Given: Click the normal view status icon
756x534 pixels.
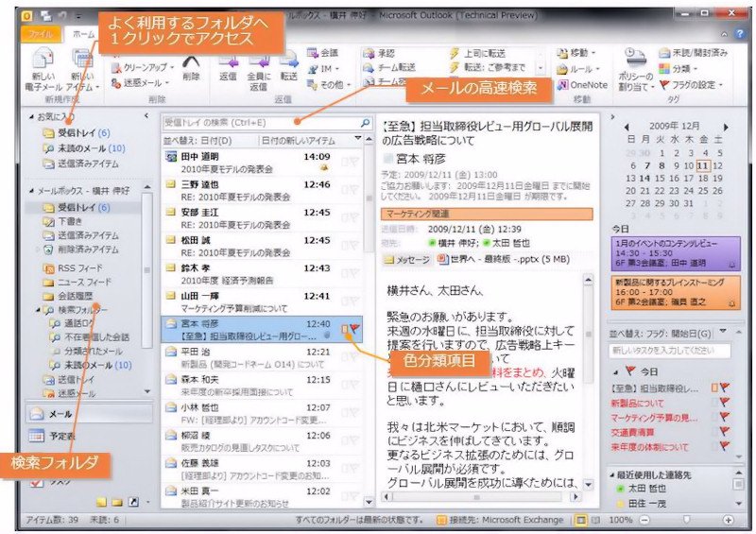Looking at the screenshot, I should [x=580, y=520].
